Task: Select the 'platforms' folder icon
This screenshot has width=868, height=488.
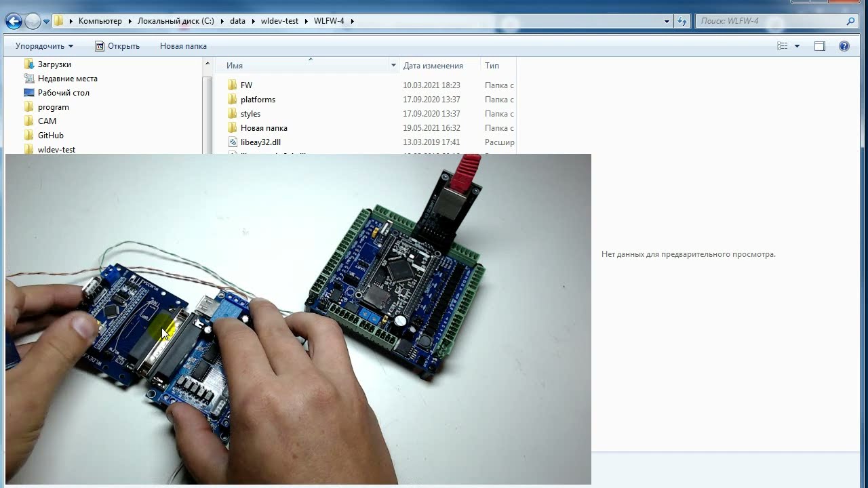Action: 232,100
